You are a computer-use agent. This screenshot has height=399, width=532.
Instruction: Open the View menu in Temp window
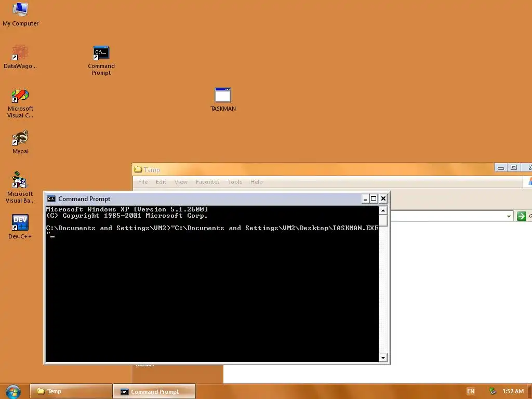click(181, 182)
